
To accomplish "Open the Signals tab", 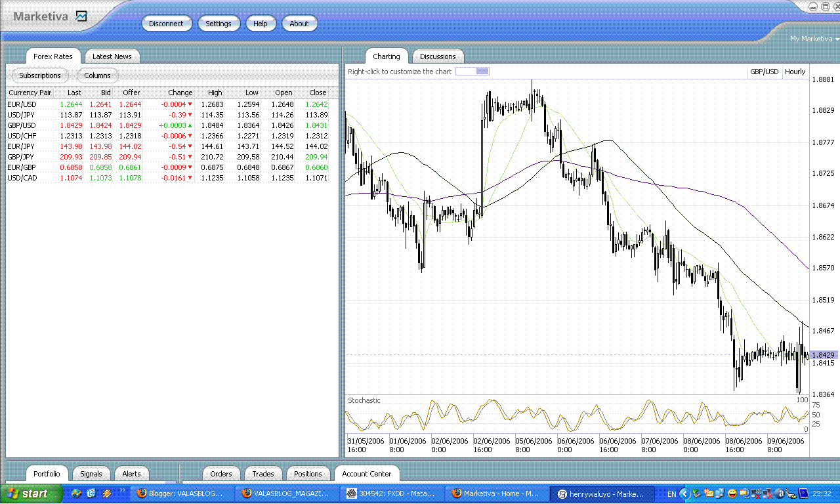I will click(x=91, y=473).
